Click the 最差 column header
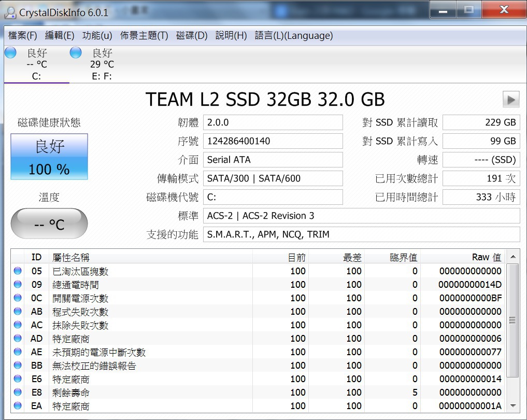The height and width of the screenshot is (420, 527). pyautogui.click(x=336, y=257)
